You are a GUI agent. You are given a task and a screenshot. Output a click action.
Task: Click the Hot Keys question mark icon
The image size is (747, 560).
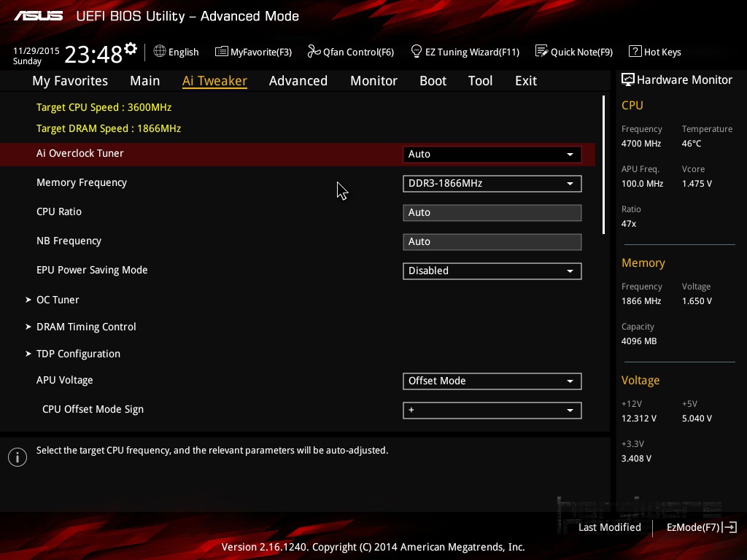click(x=635, y=51)
